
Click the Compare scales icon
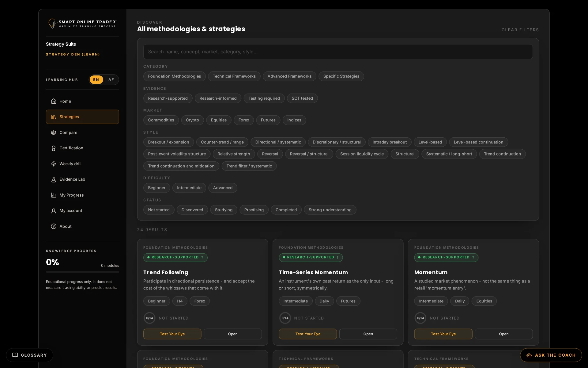(54, 132)
